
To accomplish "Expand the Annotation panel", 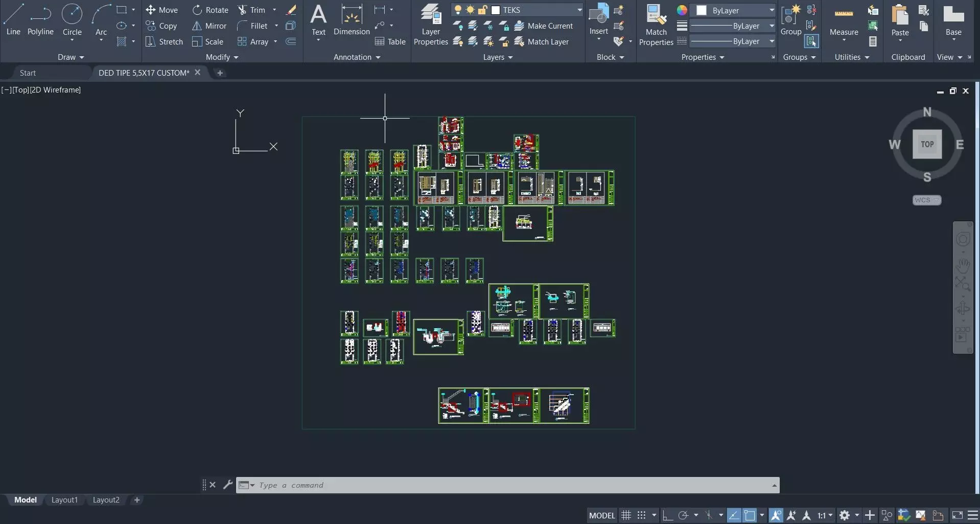I will 357,57.
